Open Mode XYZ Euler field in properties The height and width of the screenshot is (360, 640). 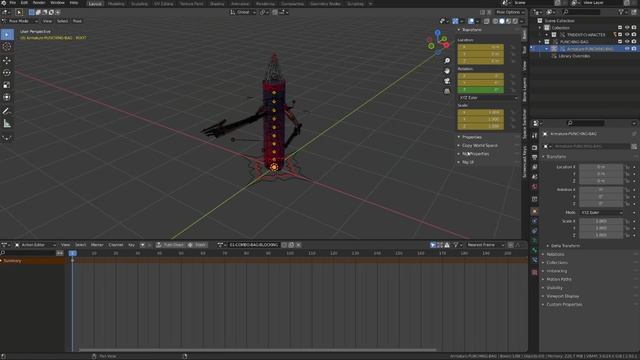[x=601, y=213]
